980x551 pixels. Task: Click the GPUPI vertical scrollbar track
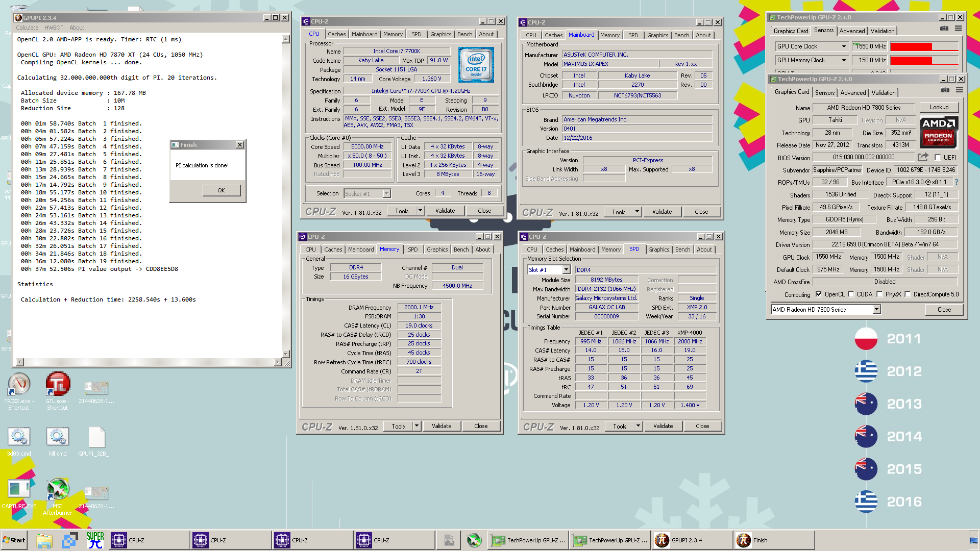pos(286,196)
